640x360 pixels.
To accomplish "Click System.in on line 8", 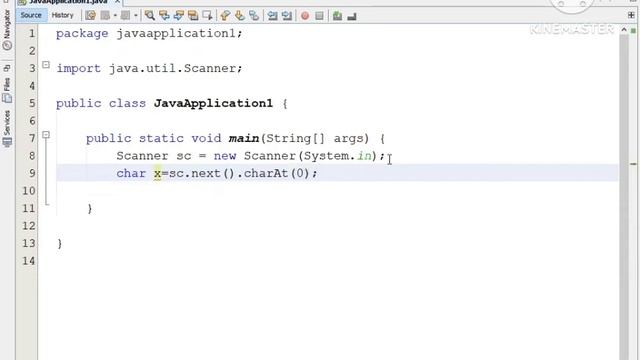I will pos(338,156).
